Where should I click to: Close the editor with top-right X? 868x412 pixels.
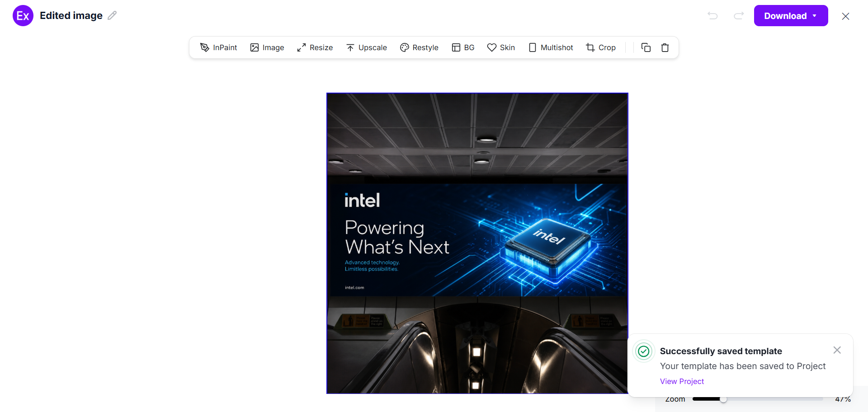pos(846,16)
